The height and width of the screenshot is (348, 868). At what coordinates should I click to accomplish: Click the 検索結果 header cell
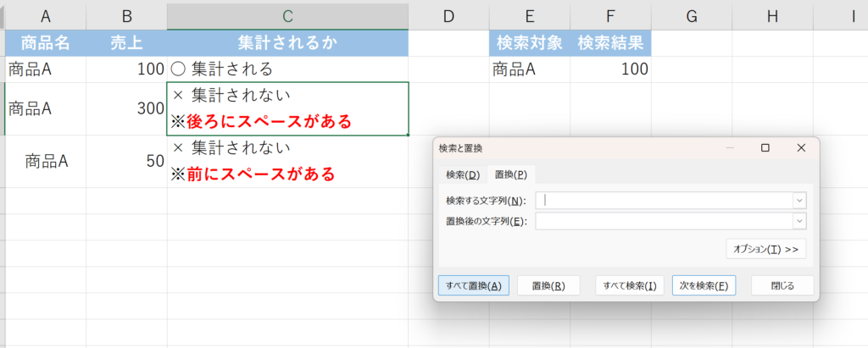pos(610,44)
